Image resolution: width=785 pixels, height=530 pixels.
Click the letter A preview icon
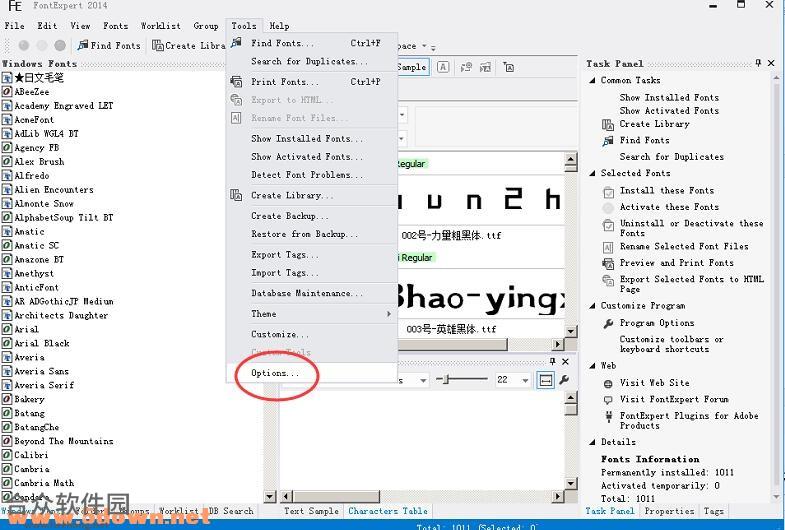click(x=443, y=67)
